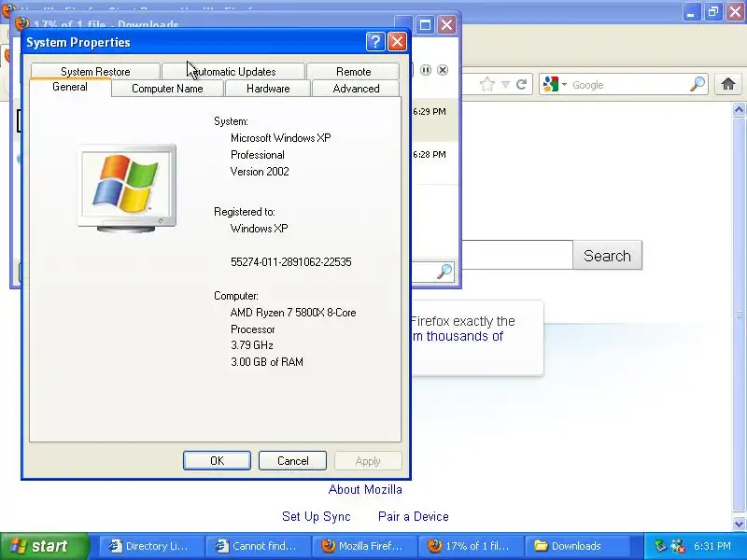
Task: Open the Downloads folder taskbar button
Action: pos(576,546)
